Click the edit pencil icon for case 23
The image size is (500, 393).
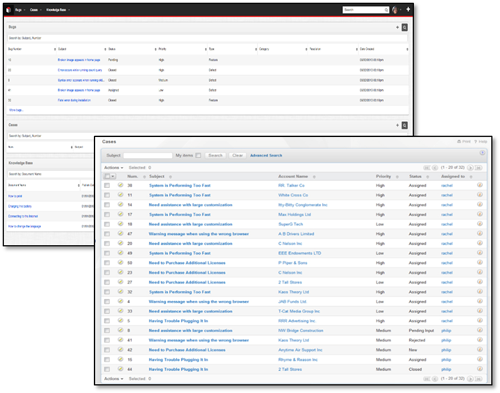(120, 272)
